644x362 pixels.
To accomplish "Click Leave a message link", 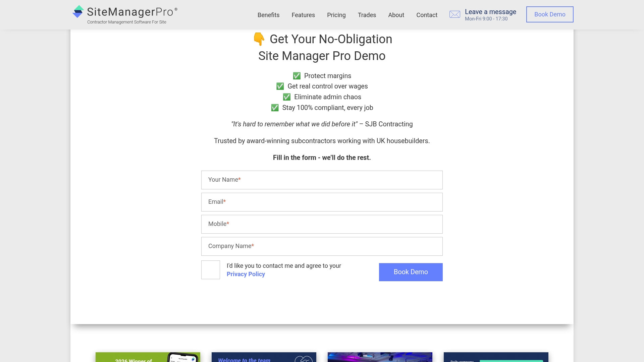I will click(490, 12).
